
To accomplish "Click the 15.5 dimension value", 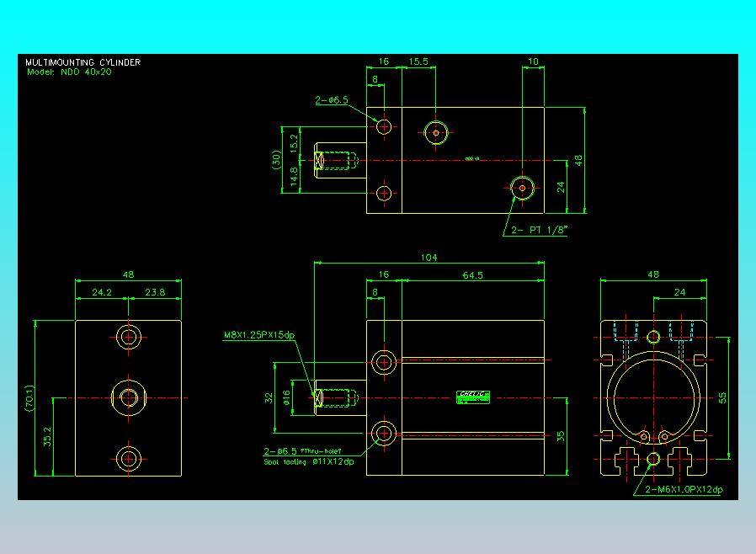I will [x=418, y=61].
